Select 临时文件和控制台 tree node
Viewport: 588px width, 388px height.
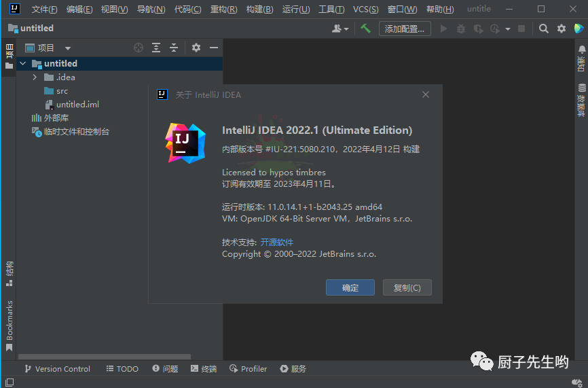[70, 132]
